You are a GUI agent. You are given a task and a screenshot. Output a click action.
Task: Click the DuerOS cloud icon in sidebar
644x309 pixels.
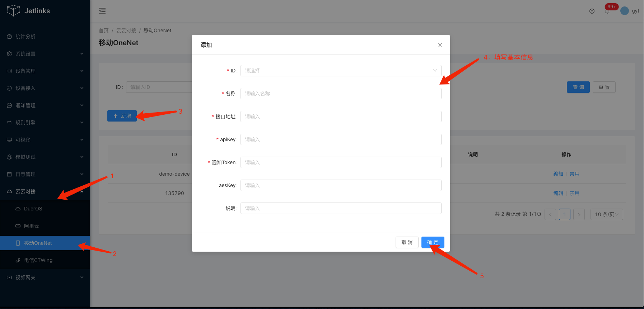click(x=18, y=209)
